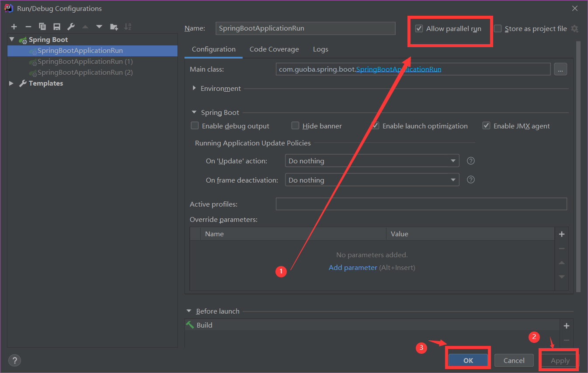Viewport: 588px width, 373px height.
Task: Move configuration up in the list
Action: tap(85, 27)
